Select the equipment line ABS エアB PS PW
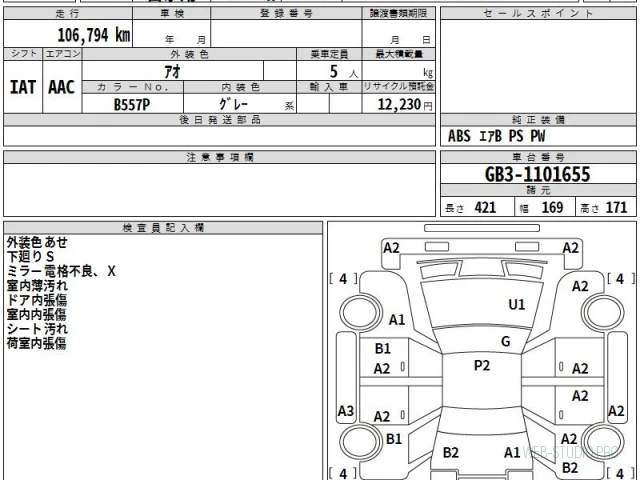The width and height of the screenshot is (640, 480). coord(496,136)
